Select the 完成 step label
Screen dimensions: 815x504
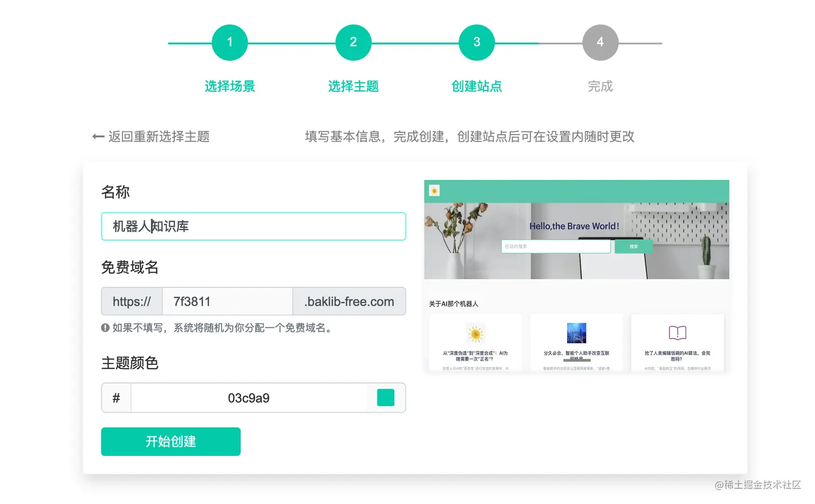click(x=600, y=86)
